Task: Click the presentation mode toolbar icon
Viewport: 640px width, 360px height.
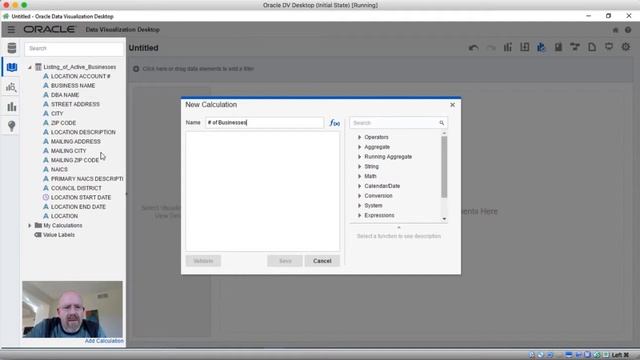Action: click(x=609, y=47)
